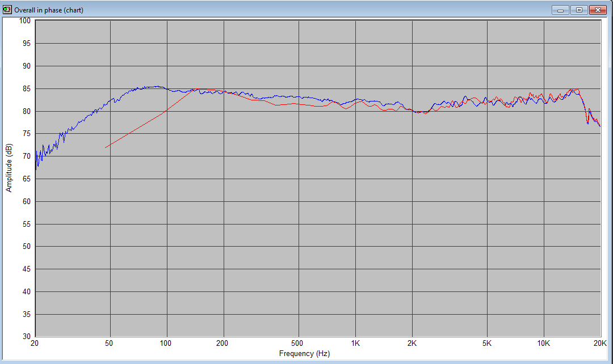Screen dimensions: 613x364
Task: Click the 500 frequency axis tick label
Action: 297,343
